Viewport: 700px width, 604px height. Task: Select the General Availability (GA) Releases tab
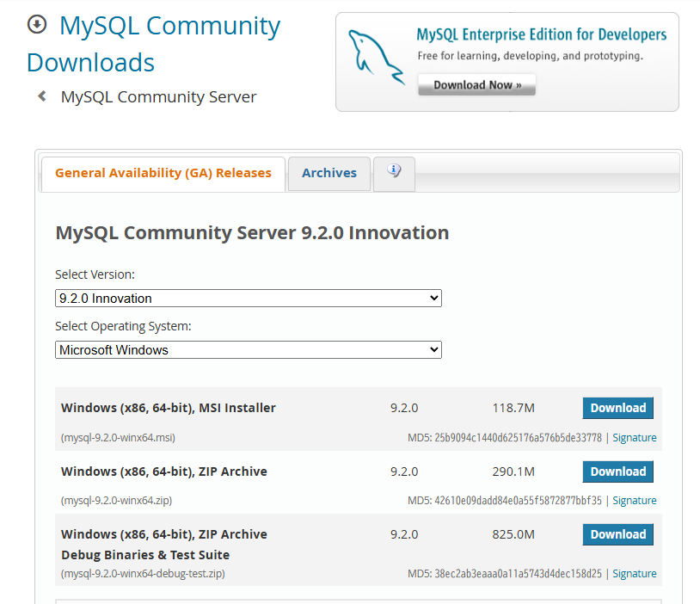point(163,173)
